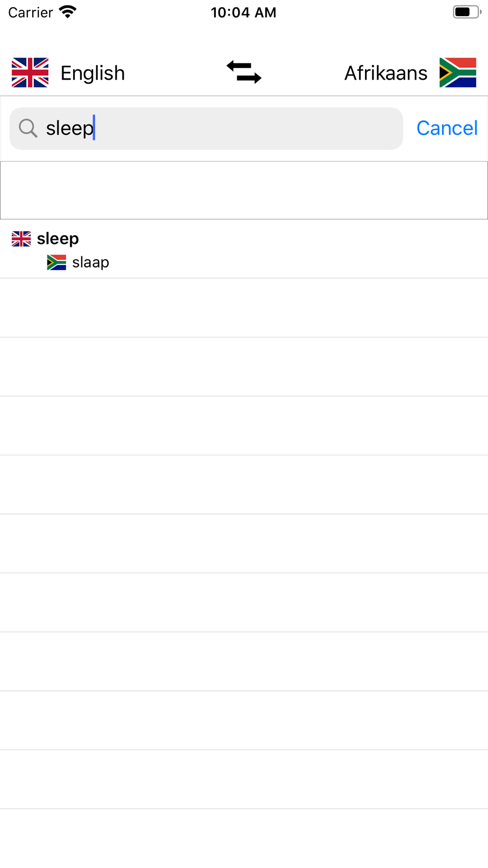Tap the first empty row below results
Viewport: 488px width, 868px height.
pos(244,308)
